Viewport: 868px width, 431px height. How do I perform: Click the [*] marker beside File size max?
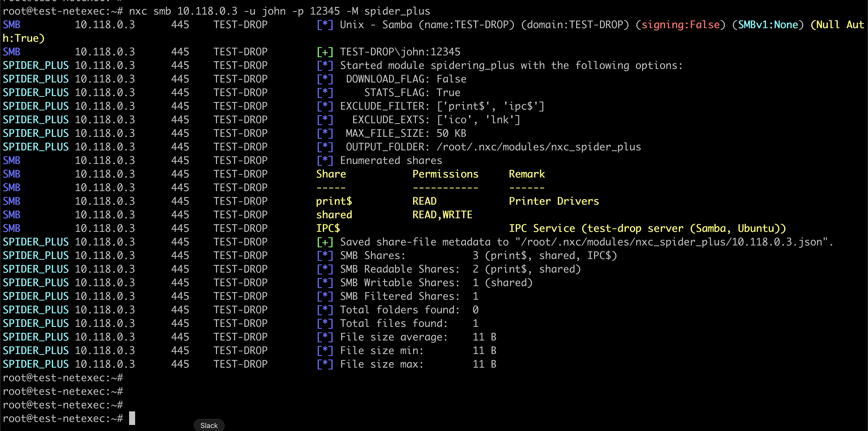(x=325, y=364)
